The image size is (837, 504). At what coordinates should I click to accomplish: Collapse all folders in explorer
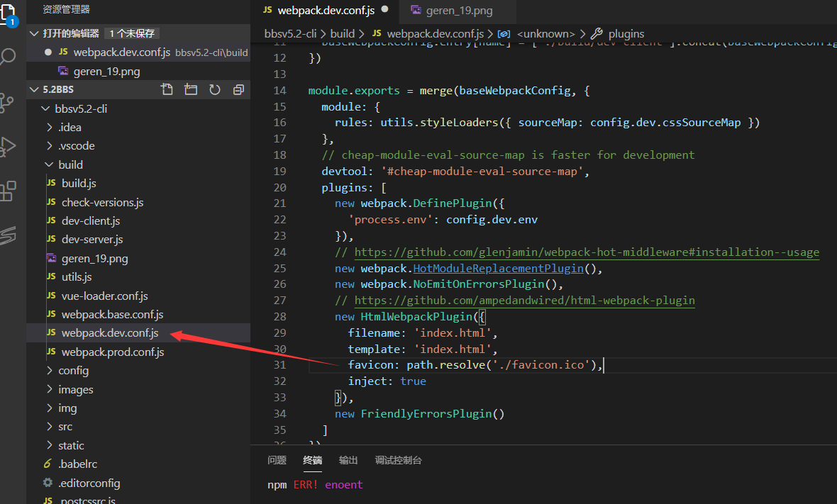tap(238, 89)
